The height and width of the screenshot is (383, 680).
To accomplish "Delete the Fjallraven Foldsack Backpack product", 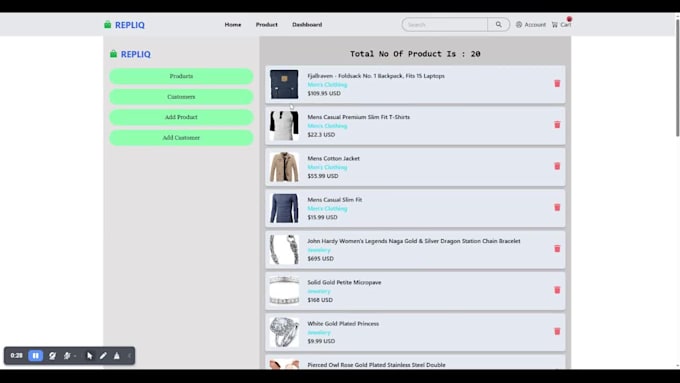I will pyautogui.click(x=557, y=84).
